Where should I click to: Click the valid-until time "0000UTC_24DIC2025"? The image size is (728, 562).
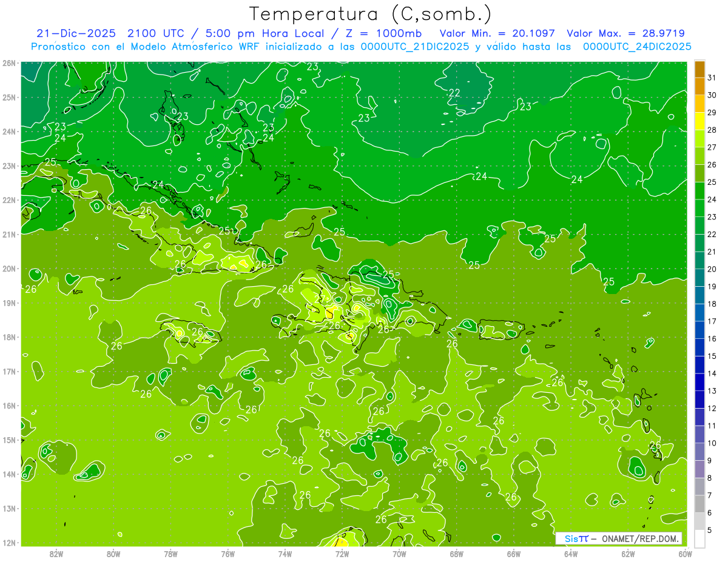637,47
